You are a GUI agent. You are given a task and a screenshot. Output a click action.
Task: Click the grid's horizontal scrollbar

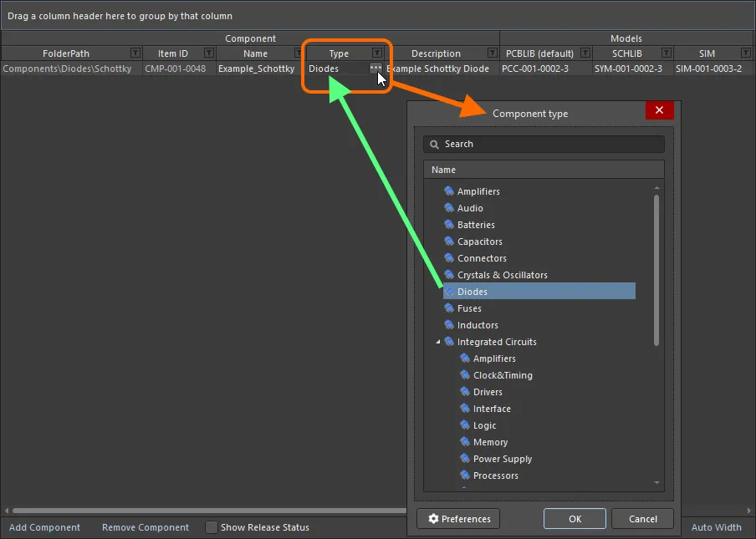210,511
